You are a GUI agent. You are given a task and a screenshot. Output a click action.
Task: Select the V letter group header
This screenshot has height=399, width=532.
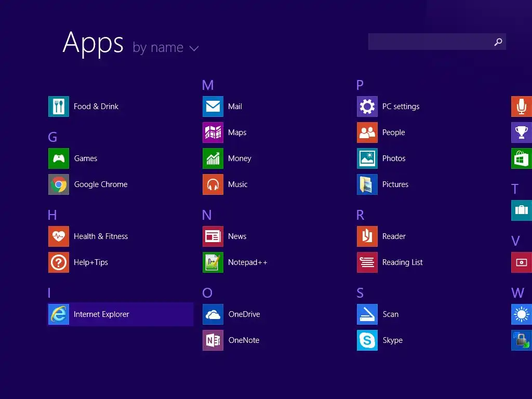pos(515,241)
